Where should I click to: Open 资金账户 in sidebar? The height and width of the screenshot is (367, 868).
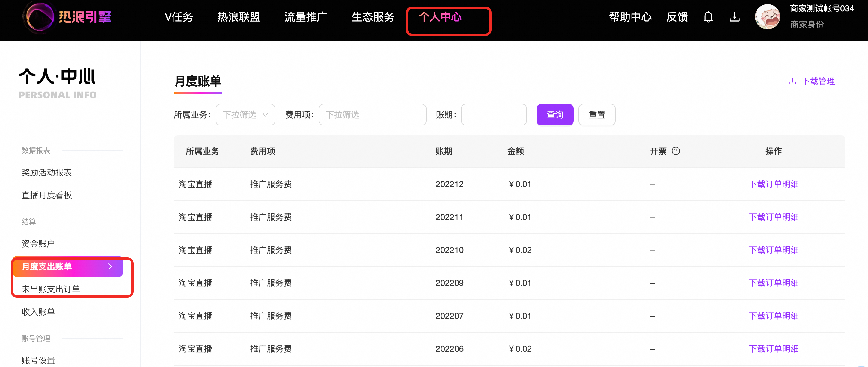[x=38, y=244]
